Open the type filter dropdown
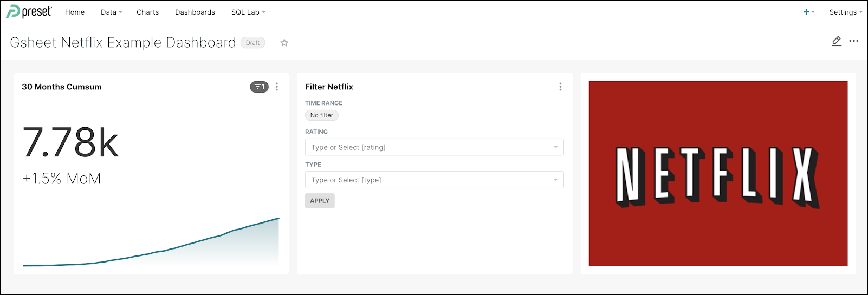This screenshot has height=295, width=868. coord(434,180)
